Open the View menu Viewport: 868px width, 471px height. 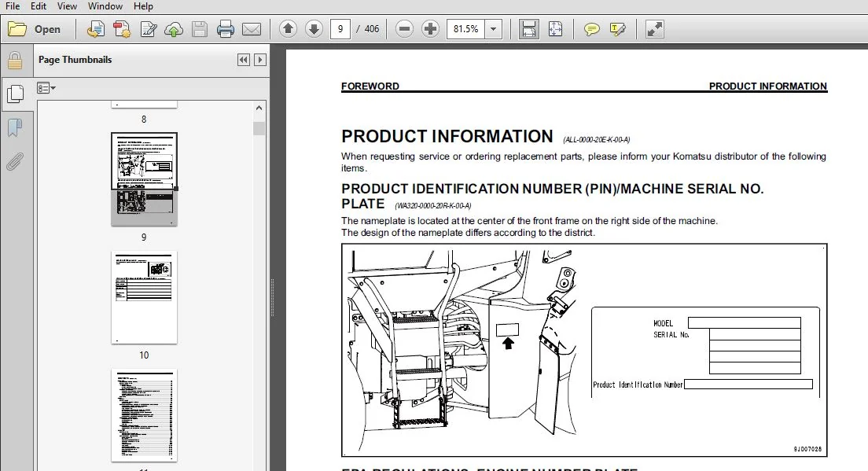pos(67,6)
